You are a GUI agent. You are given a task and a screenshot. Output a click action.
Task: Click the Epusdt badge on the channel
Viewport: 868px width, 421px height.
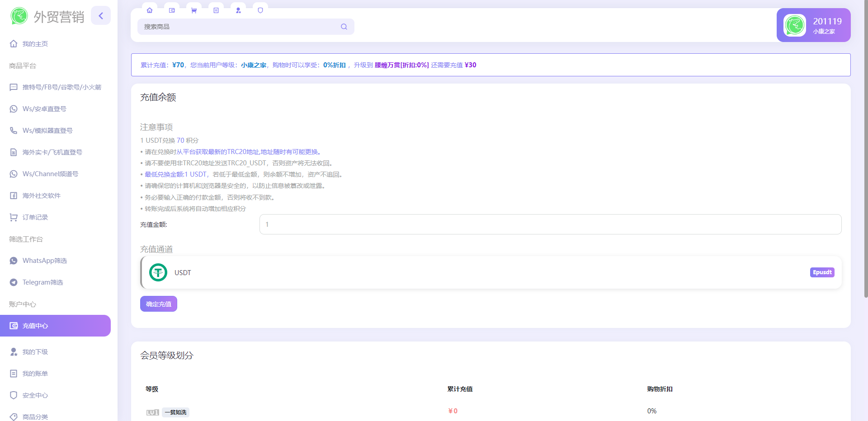coord(822,272)
